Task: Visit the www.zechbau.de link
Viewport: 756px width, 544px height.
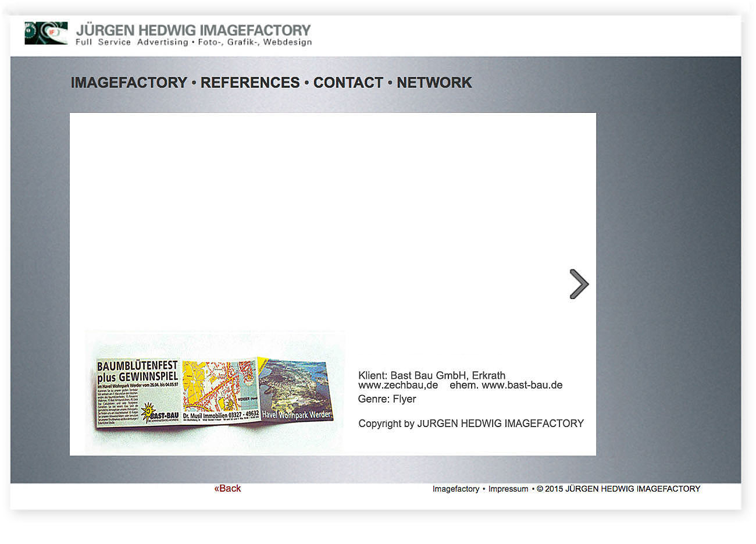Action: [x=398, y=385]
